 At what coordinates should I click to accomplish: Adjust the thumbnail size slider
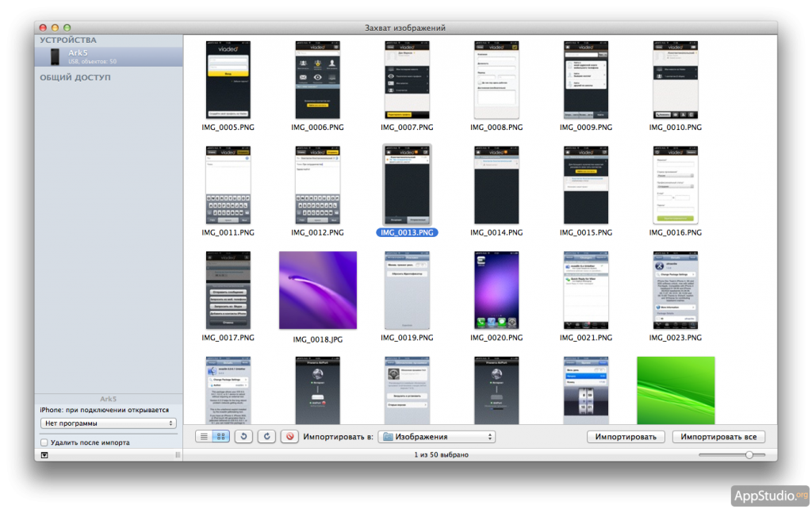click(x=749, y=454)
